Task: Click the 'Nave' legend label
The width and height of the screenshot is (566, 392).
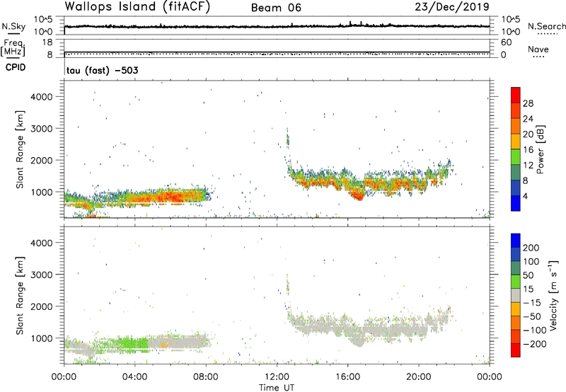Action: tap(538, 49)
